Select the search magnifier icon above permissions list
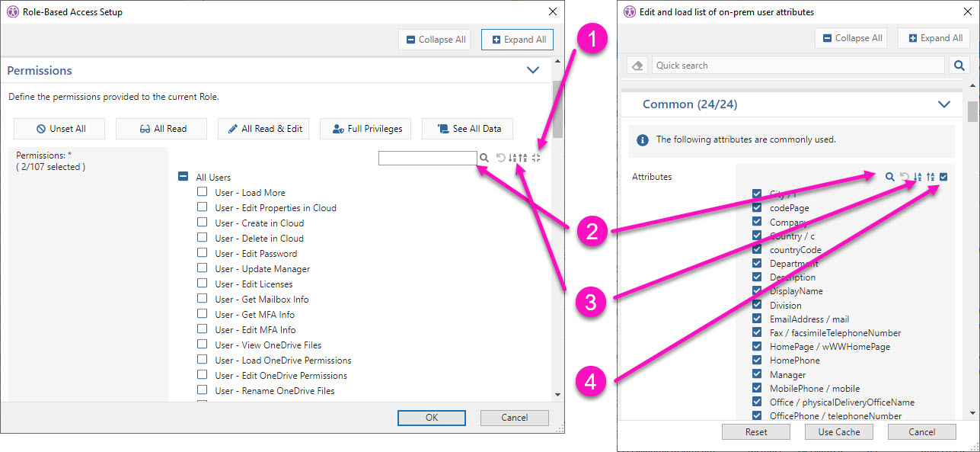Screen dimensions: 980x452 484,157
